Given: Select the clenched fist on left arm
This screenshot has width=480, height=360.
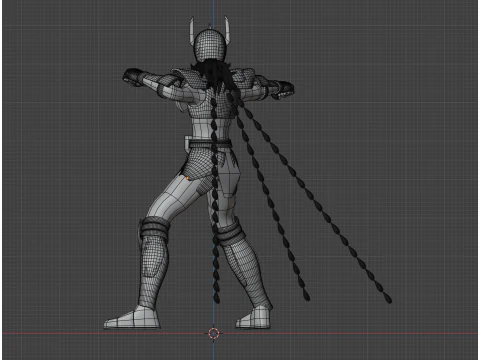Looking at the screenshot, I should click(133, 77).
